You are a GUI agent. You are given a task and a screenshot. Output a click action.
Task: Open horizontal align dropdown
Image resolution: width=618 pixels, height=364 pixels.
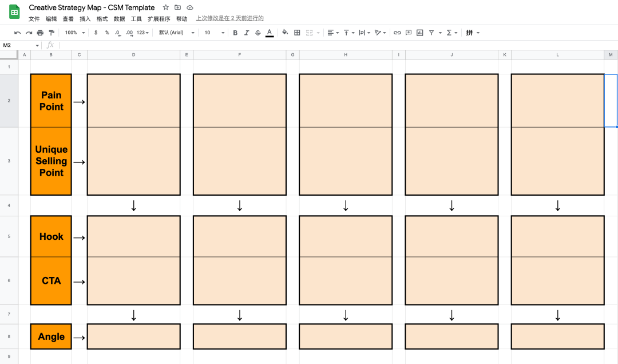333,33
